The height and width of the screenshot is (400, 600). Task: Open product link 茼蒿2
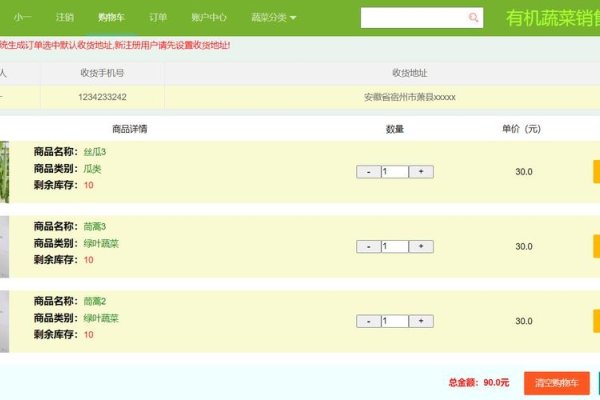point(95,301)
